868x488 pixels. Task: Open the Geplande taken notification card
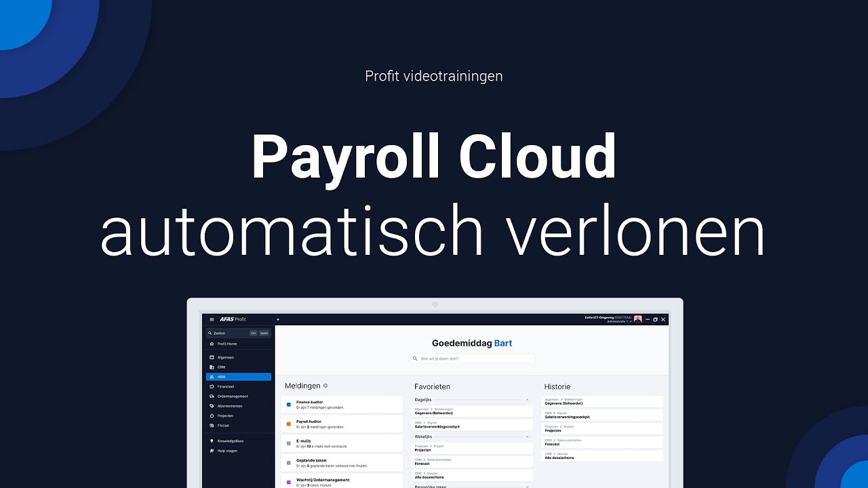(x=342, y=463)
